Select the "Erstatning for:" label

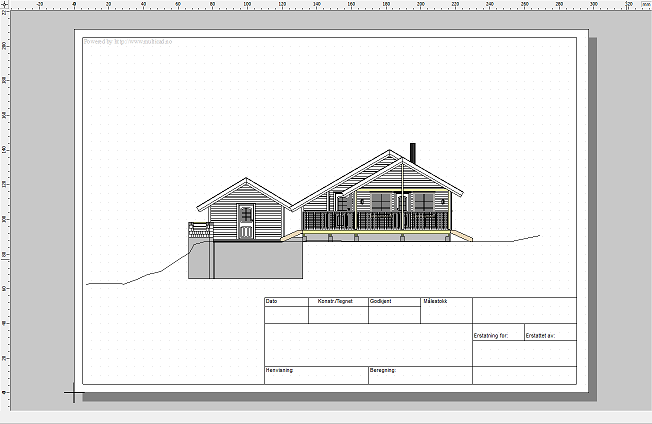coord(491,336)
